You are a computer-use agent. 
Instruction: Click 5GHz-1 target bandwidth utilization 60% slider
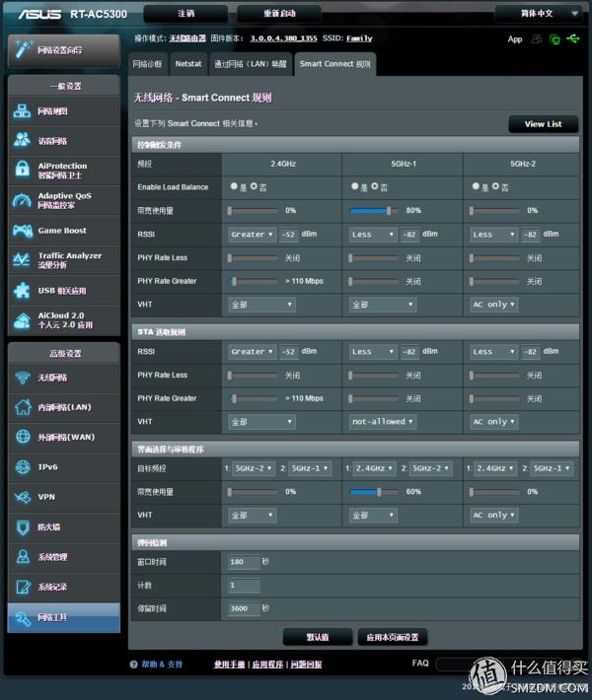pyautogui.click(x=374, y=492)
